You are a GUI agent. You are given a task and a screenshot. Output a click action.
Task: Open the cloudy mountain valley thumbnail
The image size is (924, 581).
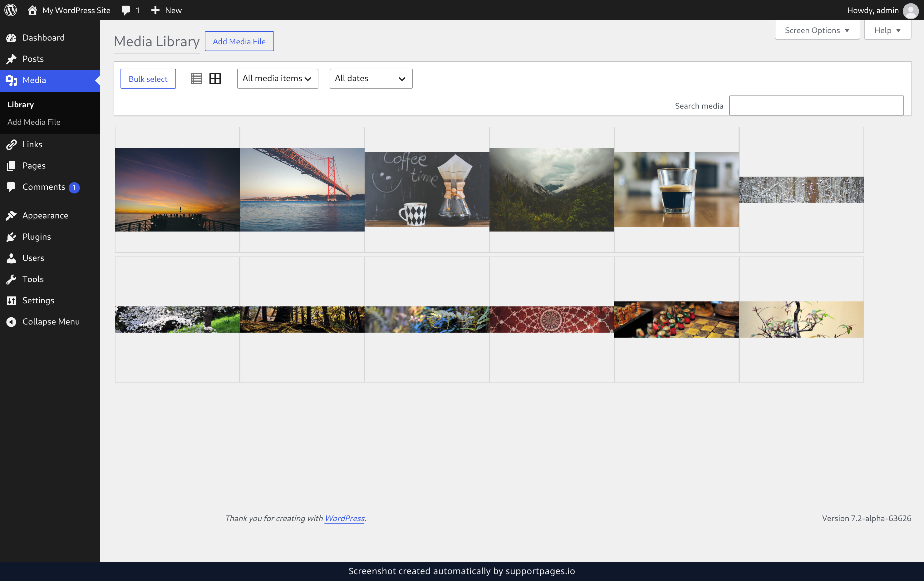tap(552, 190)
